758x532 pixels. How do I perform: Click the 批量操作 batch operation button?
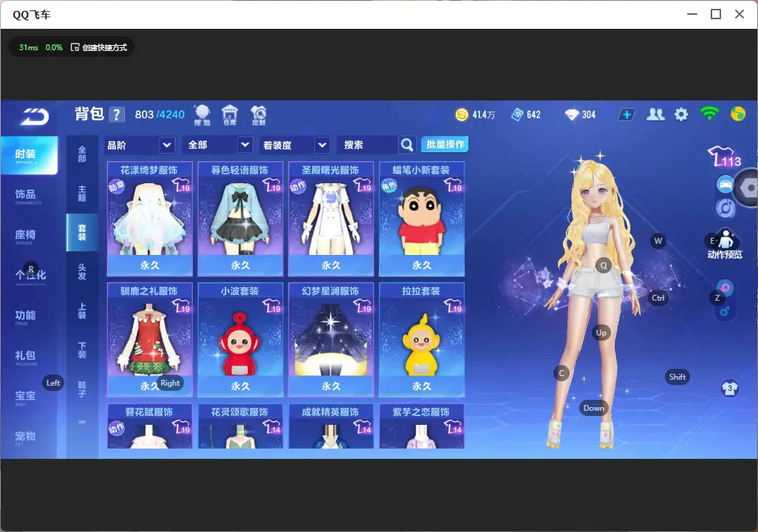(x=445, y=145)
